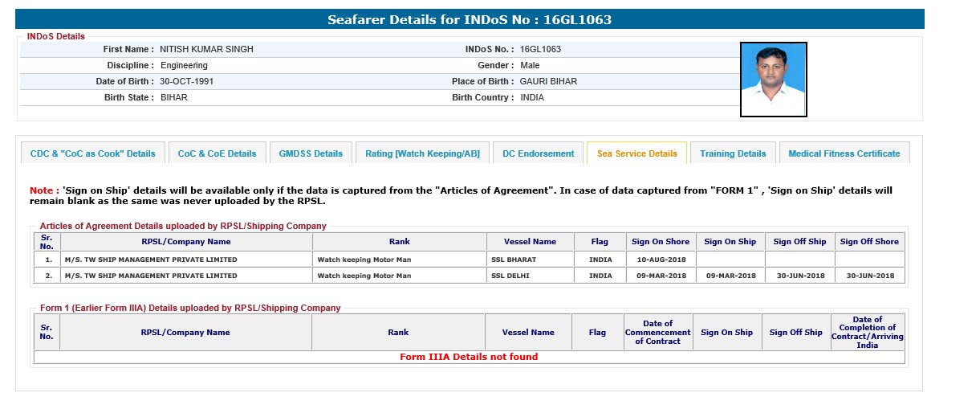The height and width of the screenshot is (409, 980).
Task: Click the Sign Off Shore column header
Action: coord(869,242)
